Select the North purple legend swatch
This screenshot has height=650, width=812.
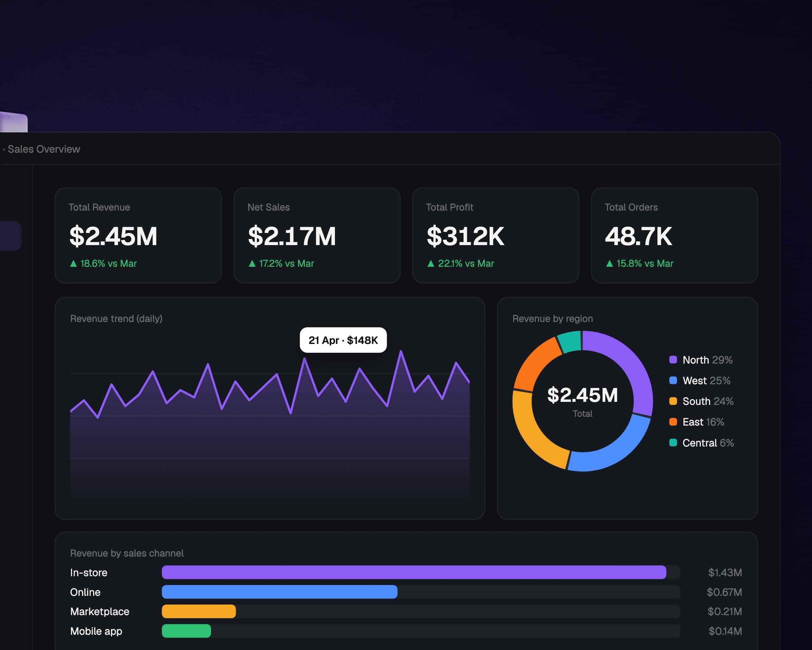coord(673,360)
